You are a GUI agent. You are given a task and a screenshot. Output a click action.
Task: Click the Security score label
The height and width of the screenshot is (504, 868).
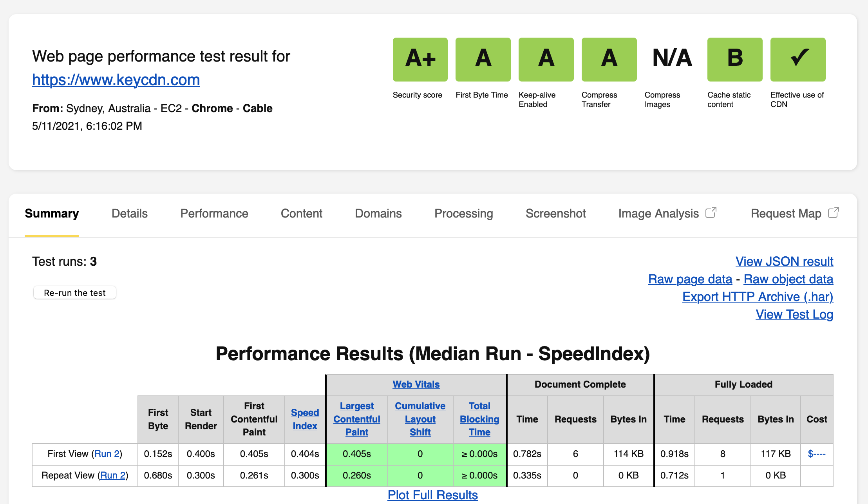click(x=418, y=95)
